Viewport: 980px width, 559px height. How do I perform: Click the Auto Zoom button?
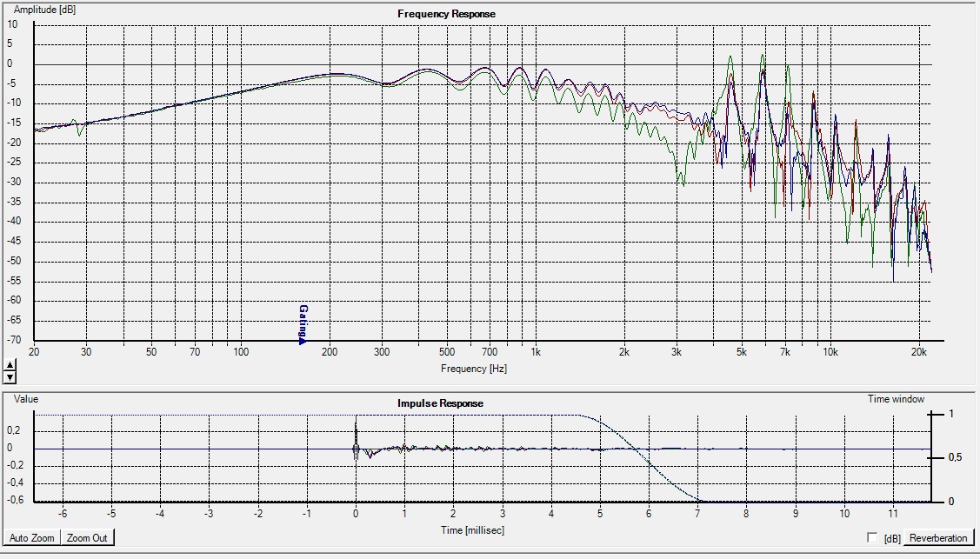tap(32, 538)
